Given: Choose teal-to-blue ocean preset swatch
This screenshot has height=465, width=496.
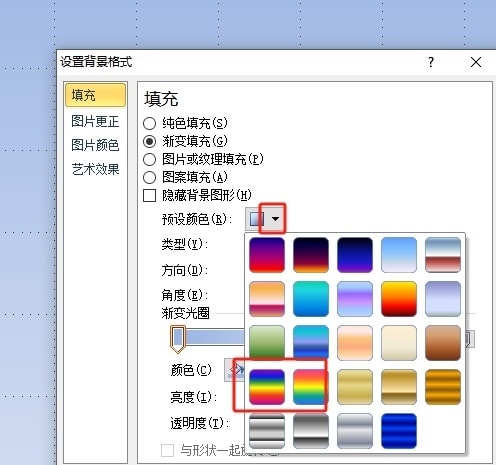Looking at the screenshot, I should pyautogui.click(x=311, y=299).
